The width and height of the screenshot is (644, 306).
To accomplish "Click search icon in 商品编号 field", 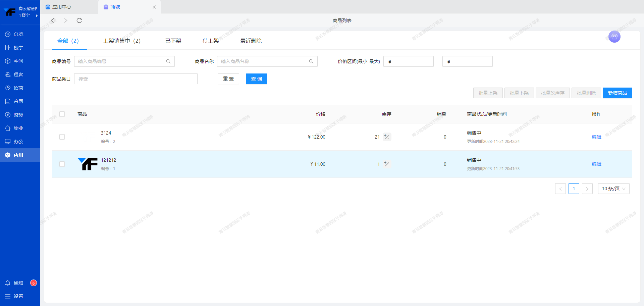I will pyautogui.click(x=168, y=61).
